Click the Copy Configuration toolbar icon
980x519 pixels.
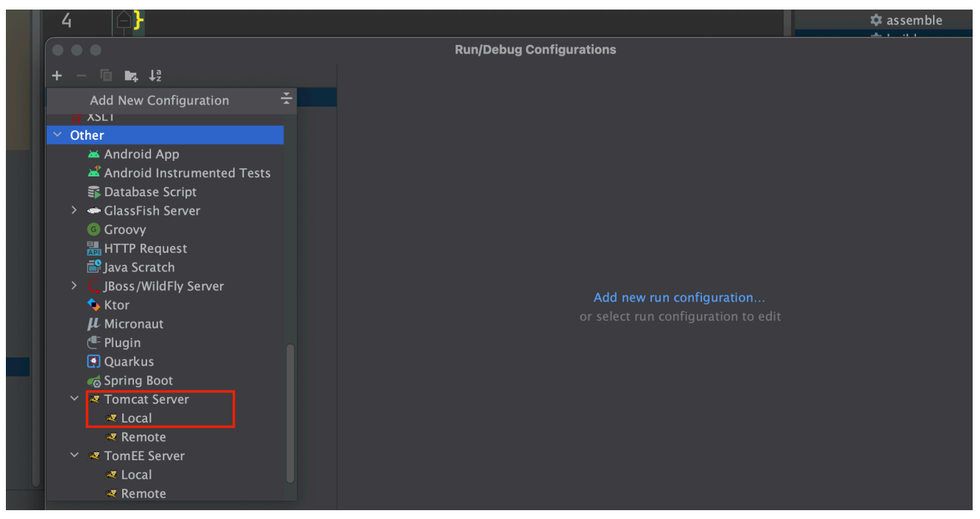(106, 76)
